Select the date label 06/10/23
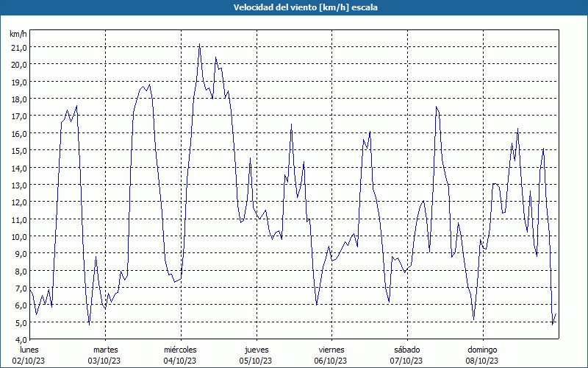This screenshot has height=368, width=588. (331, 361)
